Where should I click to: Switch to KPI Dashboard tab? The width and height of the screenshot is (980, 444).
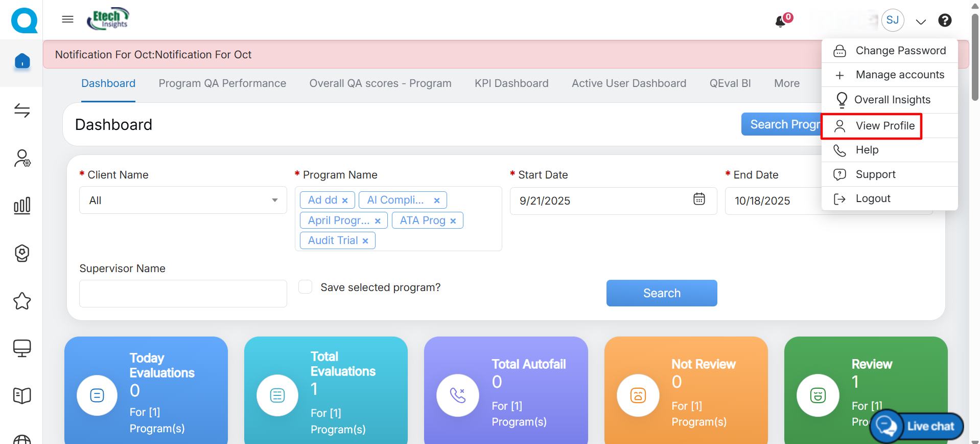(511, 83)
